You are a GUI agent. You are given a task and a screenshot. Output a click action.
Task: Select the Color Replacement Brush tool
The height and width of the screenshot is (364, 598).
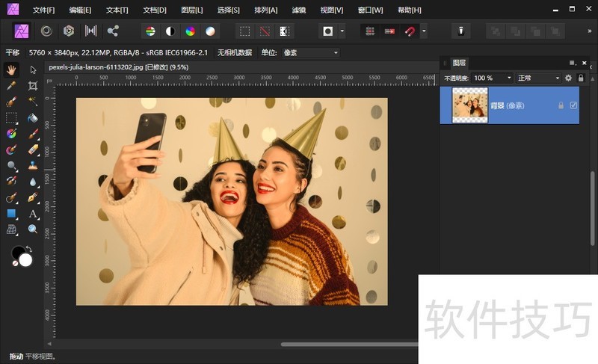point(11,149)
